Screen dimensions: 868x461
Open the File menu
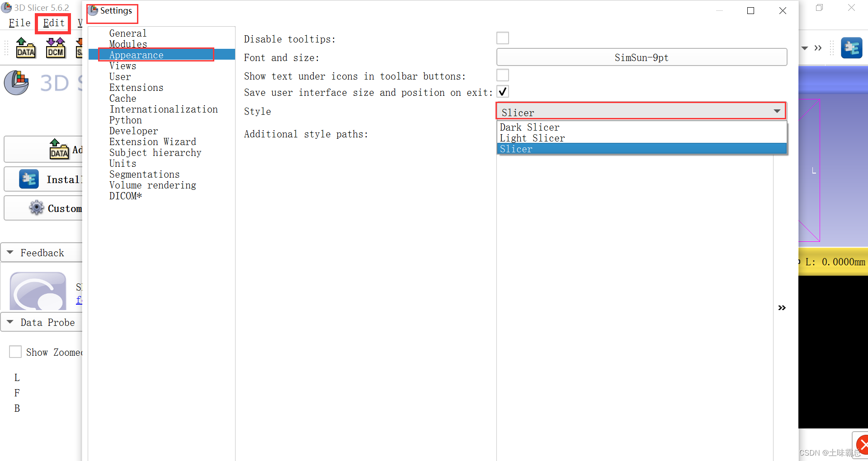pyautogui.click(x=20, y=23)
